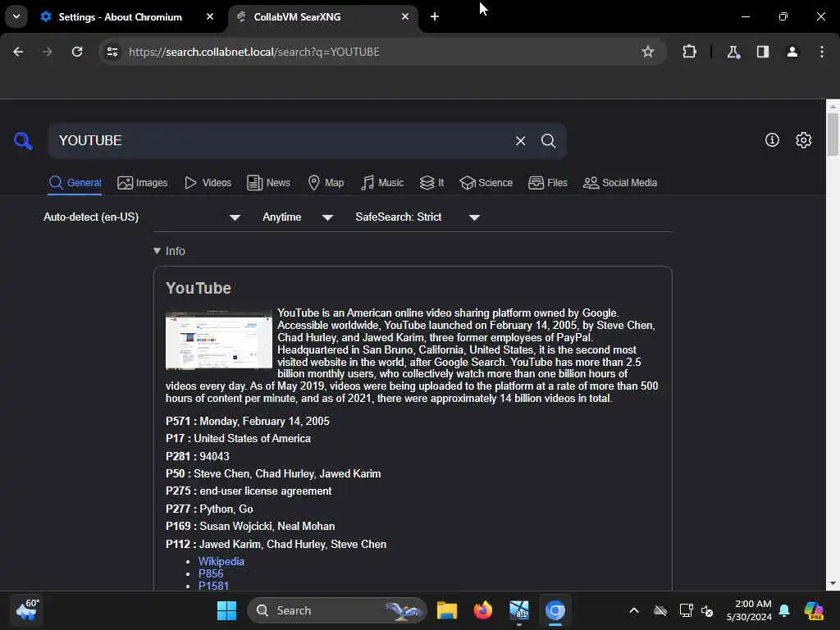
Task: Open the taskbar app left of Chromium
Action: pos(519,610)
